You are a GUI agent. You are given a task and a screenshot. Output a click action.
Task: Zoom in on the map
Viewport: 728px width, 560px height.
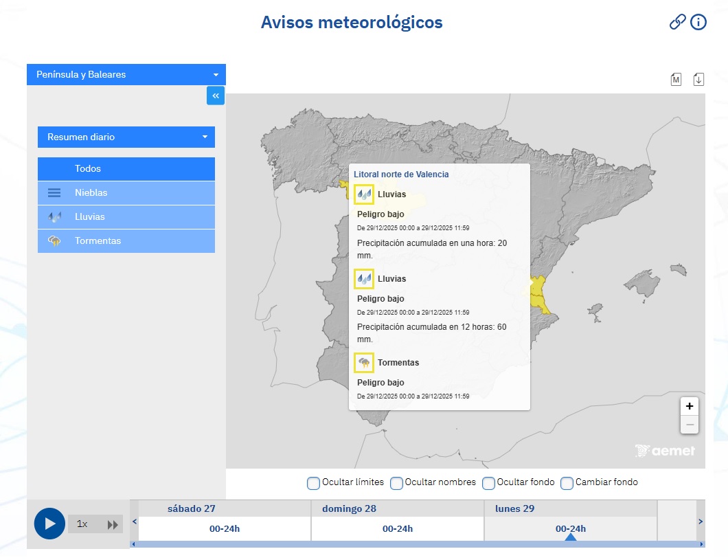pos(689,406)
